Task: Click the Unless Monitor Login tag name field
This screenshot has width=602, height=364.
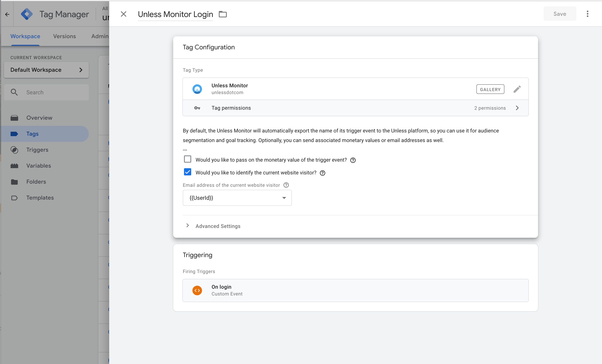Action: [175, 14]
